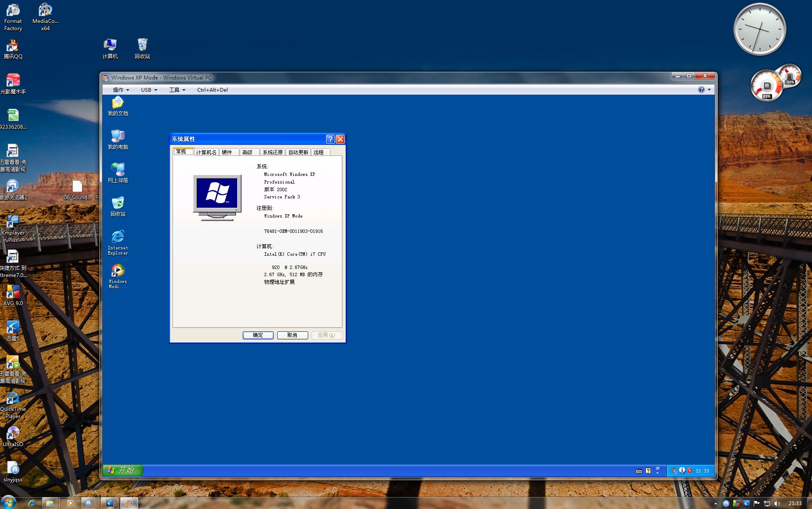
Task: Send Ctrl+Alt+Del to virtual machine
Action: pos(213,90)
